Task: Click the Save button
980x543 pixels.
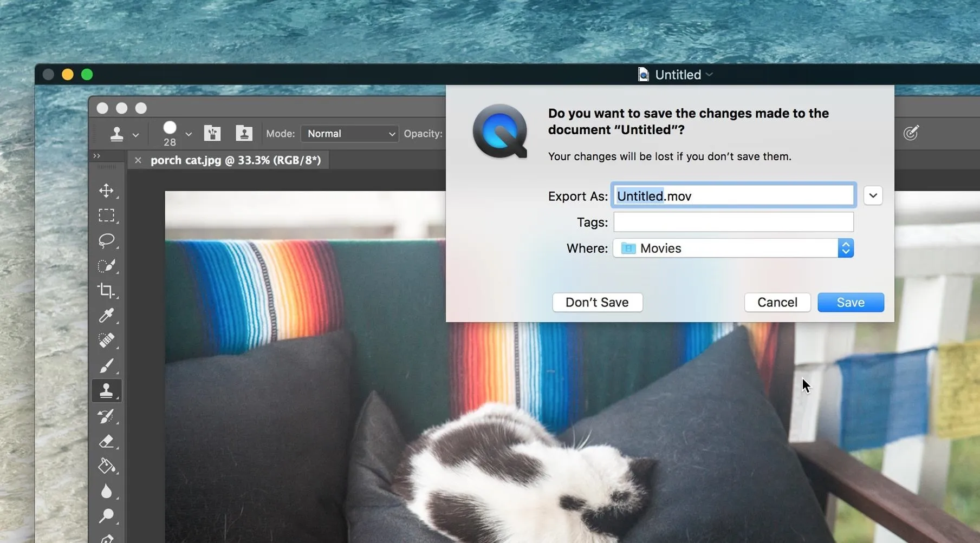Action: pyautogui.click(x=851, y=302)
